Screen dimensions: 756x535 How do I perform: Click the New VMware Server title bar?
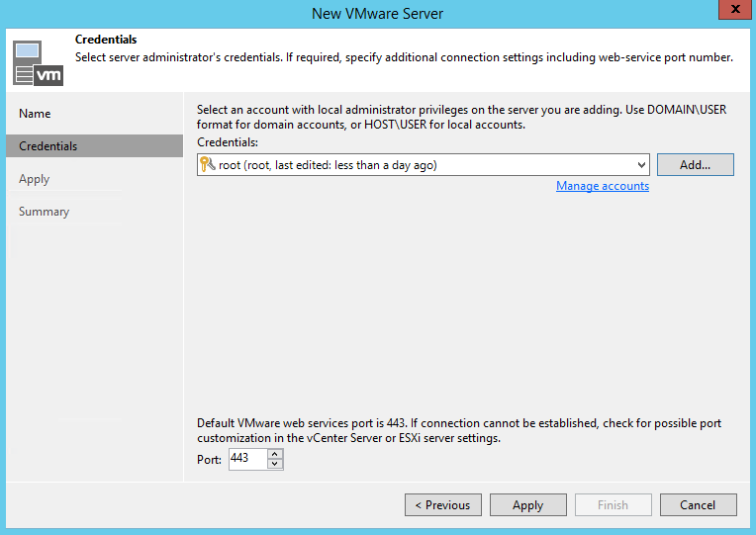click(377, 13)
